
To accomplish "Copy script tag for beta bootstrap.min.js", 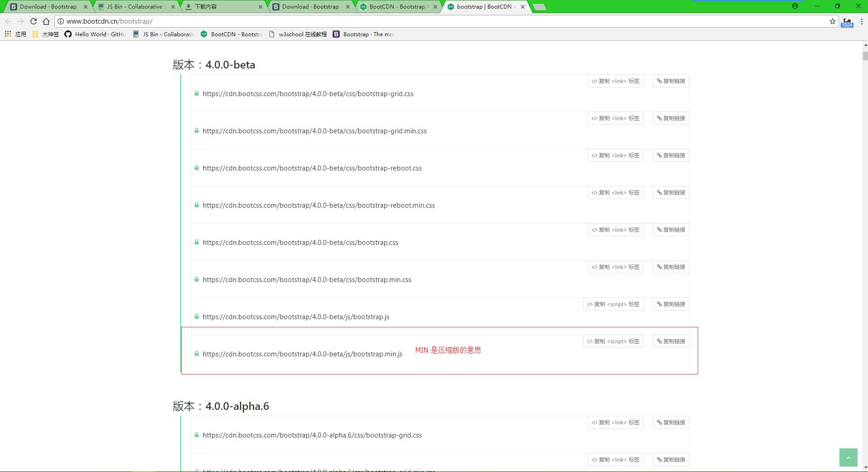I will [613, 341].
